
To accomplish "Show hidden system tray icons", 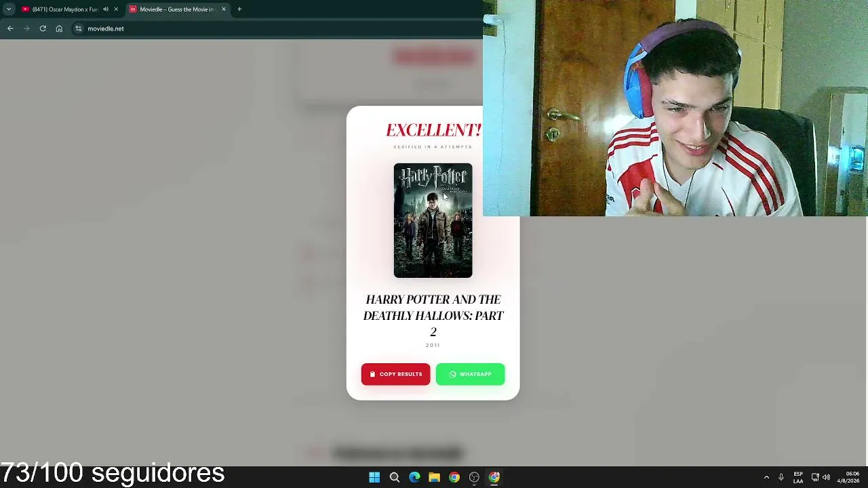I will click(766, 477).
